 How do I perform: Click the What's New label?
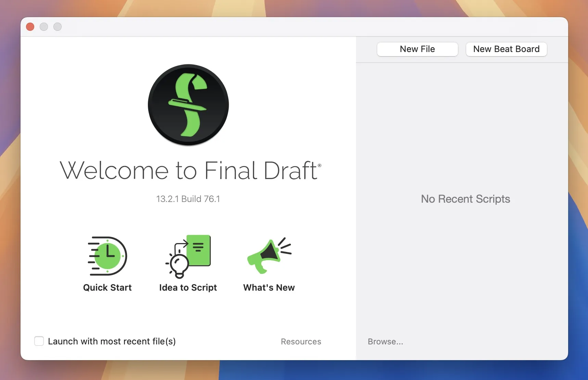tap(269, 288)
